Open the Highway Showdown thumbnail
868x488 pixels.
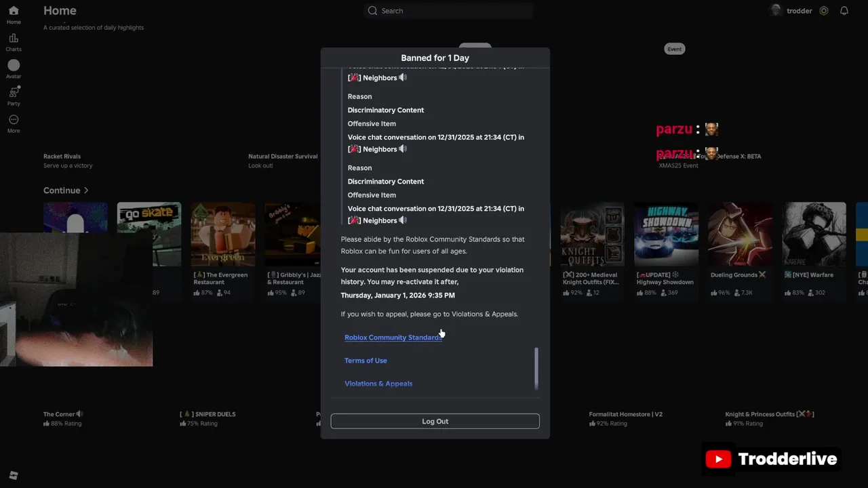[666, 234]
